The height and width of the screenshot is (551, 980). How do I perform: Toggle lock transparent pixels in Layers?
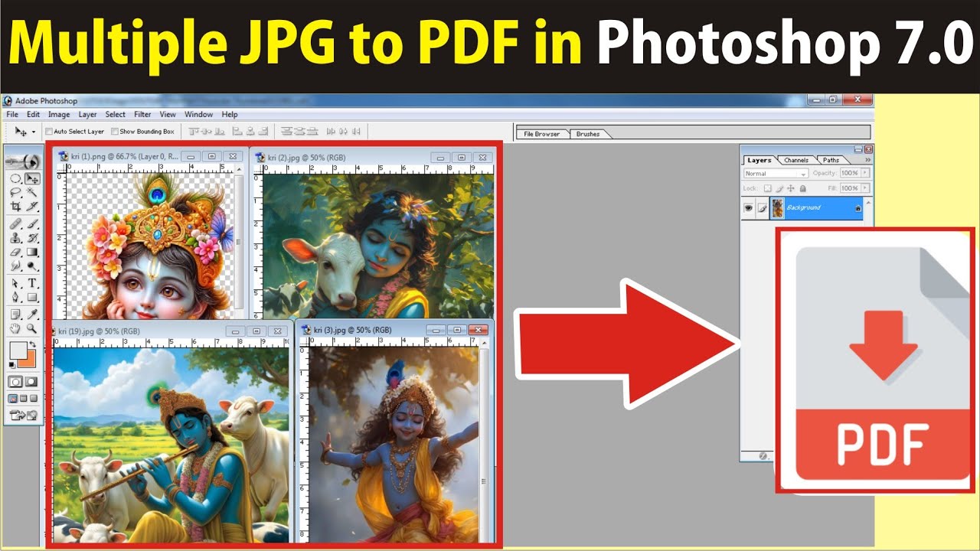(768, 188)
